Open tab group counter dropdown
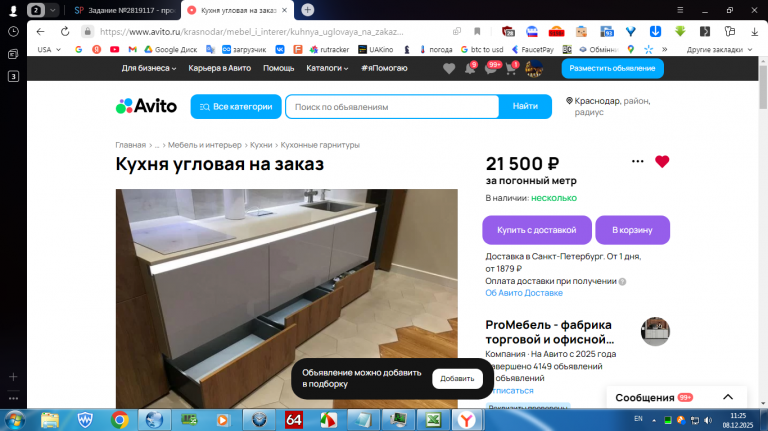The width and height of the screenshot is (768, 431). coord(52,10)
